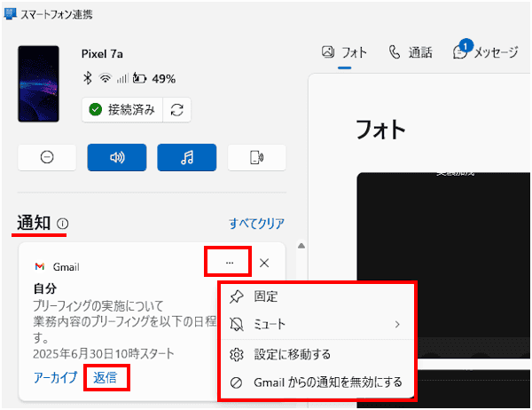Click the 自分 sender name
The height and width of the screenshot is (410, 532).
click(x=45, y=288)
